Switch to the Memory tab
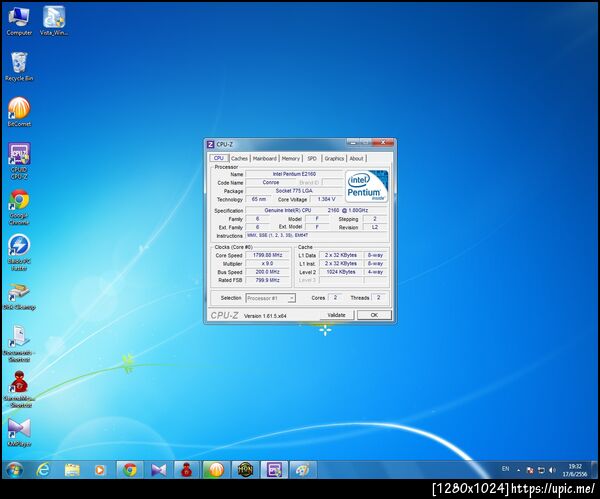Image resolution: width=600 pixels, height=499 pixels. (290, 158)
